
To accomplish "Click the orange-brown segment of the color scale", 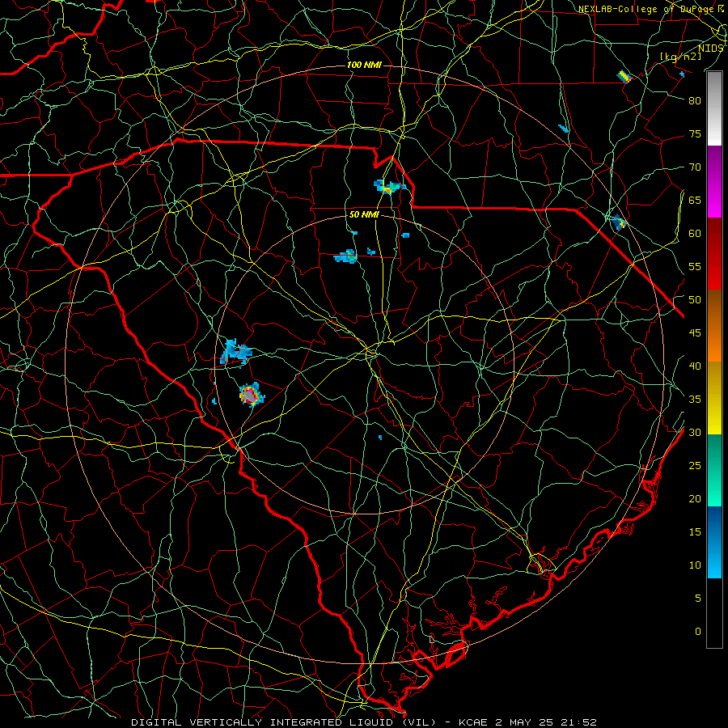I will pyautogui.click(x=714, y=326).
